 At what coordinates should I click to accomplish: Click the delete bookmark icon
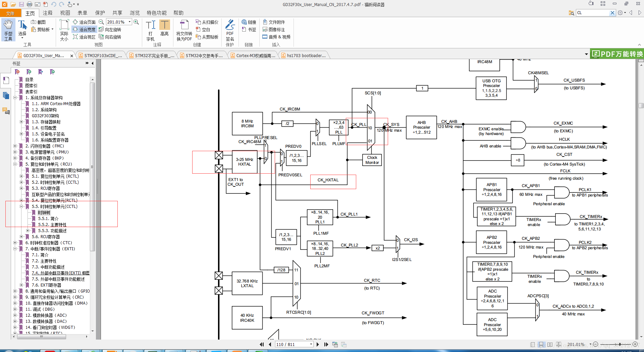17,72
